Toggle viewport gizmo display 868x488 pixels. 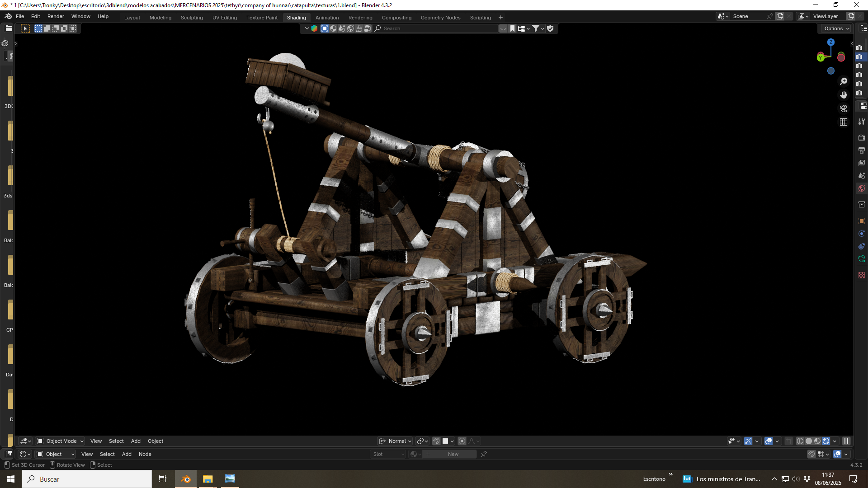point(748,441)
